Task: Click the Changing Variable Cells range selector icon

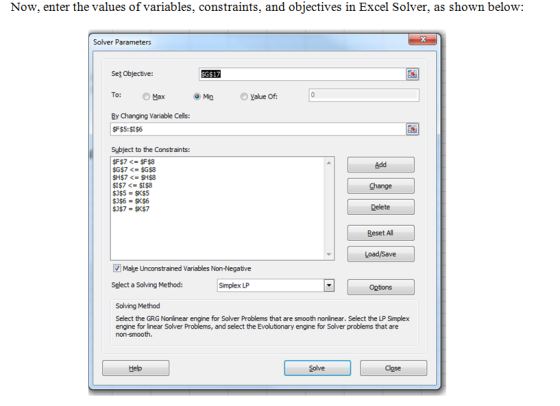Action: pyautogui.click(x=412, y=129)
